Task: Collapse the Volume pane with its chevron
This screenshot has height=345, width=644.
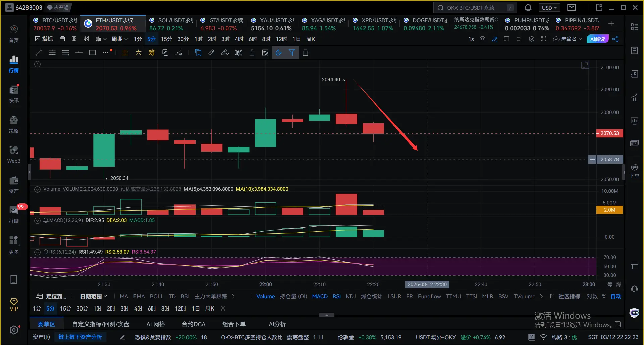Action: [x=38, y=189]
